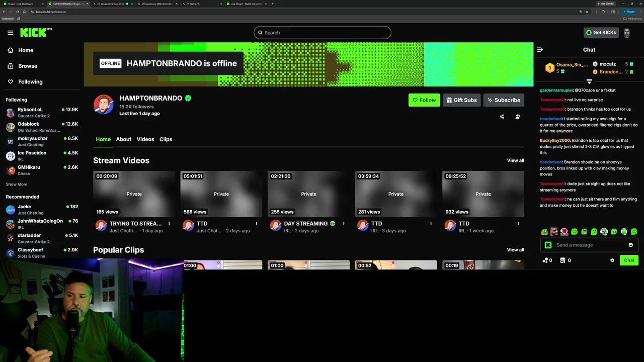The image size is (644, 362).
Task: Open the shop icon below chat
Action: pos(562,260)
